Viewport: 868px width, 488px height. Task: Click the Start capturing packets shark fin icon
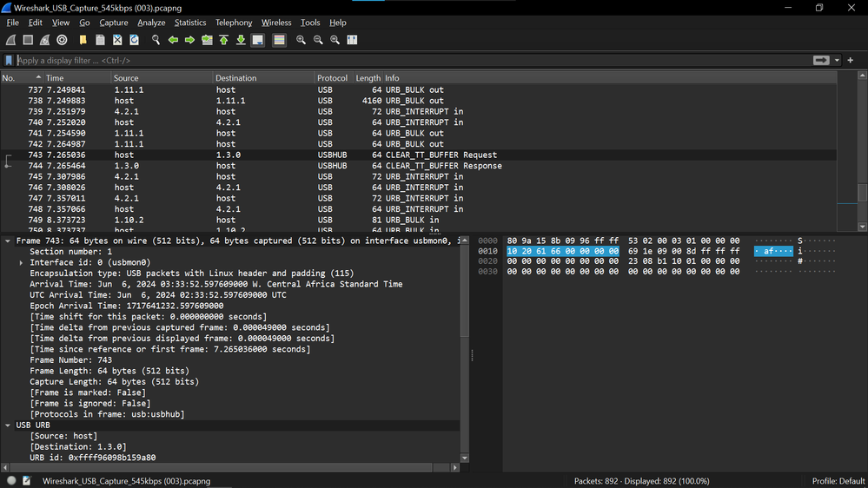(x=10, y=40)
